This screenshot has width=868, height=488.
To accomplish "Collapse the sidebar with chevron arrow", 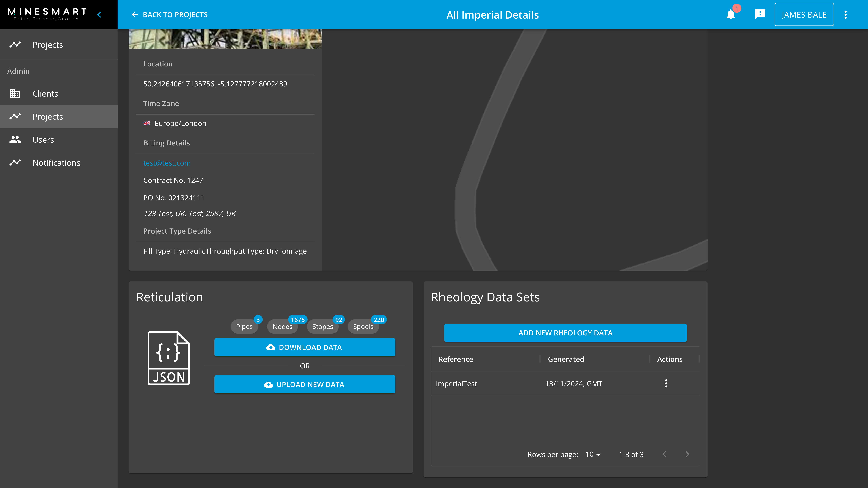I will [99, 14].
